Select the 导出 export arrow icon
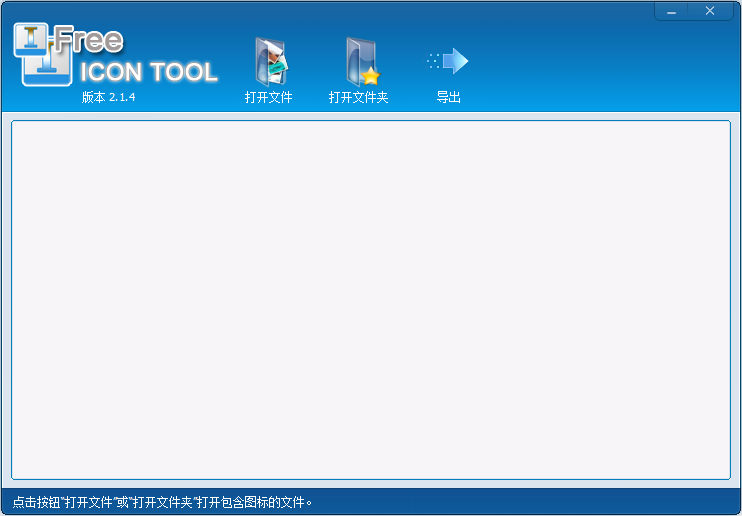This screenshot has height=516, width=742. tap(447, 61)
